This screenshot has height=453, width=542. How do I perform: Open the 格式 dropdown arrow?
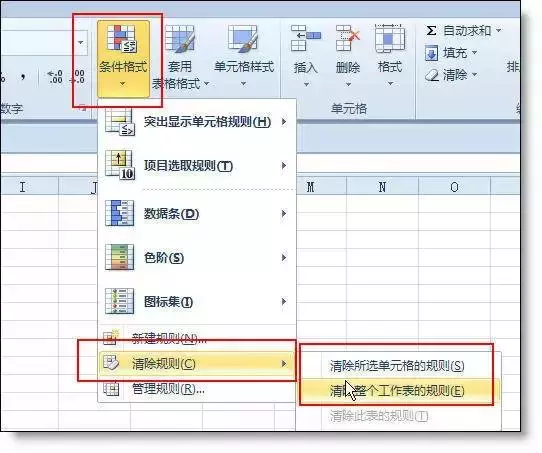tap(390, 84)
